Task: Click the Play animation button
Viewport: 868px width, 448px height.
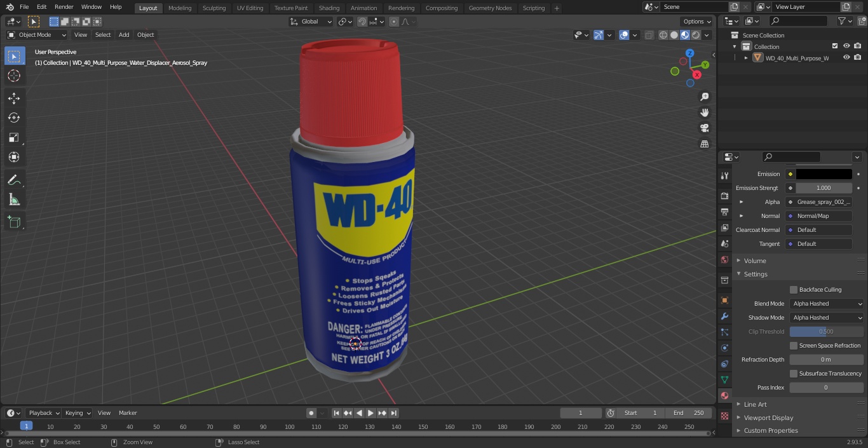Action: point(370,413)
